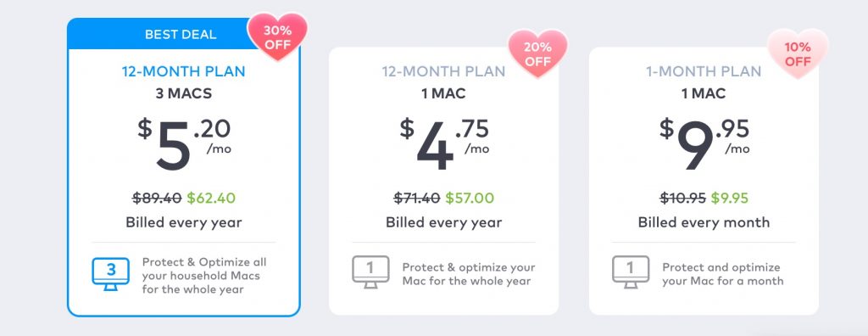
Task: Select the BEST DEAL banner header
Action: point(181,35)
